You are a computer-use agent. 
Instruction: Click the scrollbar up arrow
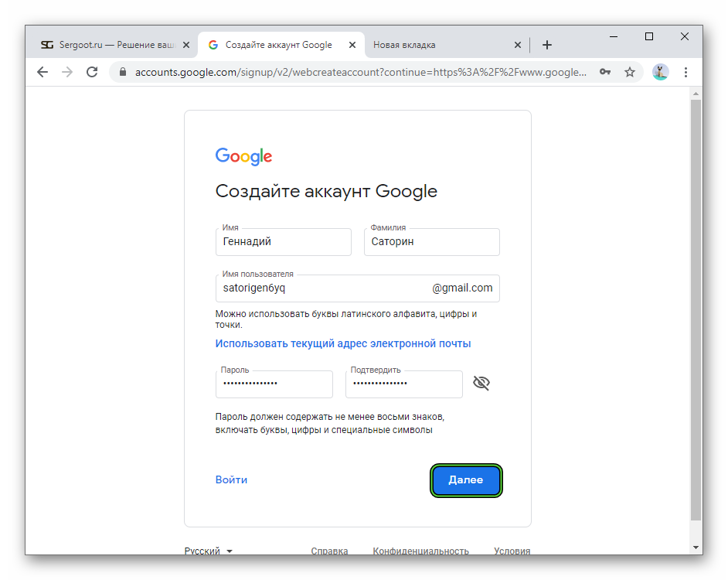[x=696, y=94]
